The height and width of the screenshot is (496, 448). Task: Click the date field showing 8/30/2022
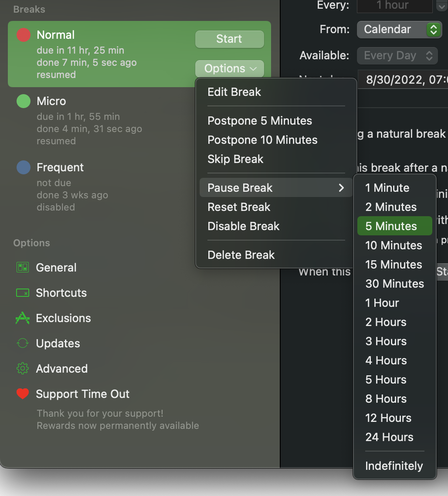click(403, 79)
